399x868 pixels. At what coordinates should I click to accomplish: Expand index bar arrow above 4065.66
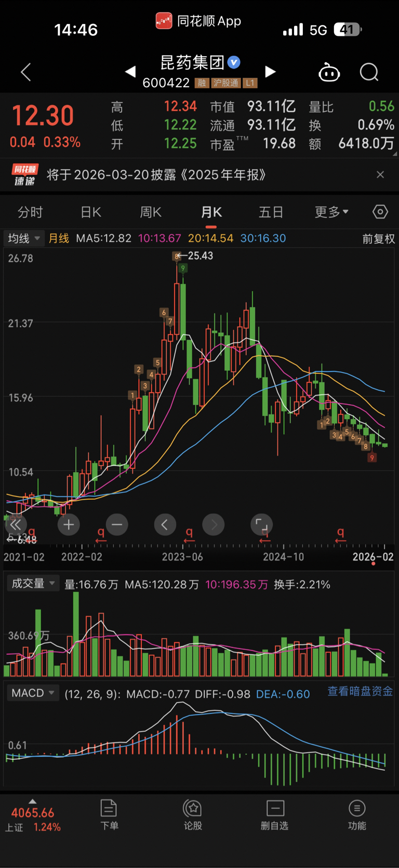click(x=32, y=801)
